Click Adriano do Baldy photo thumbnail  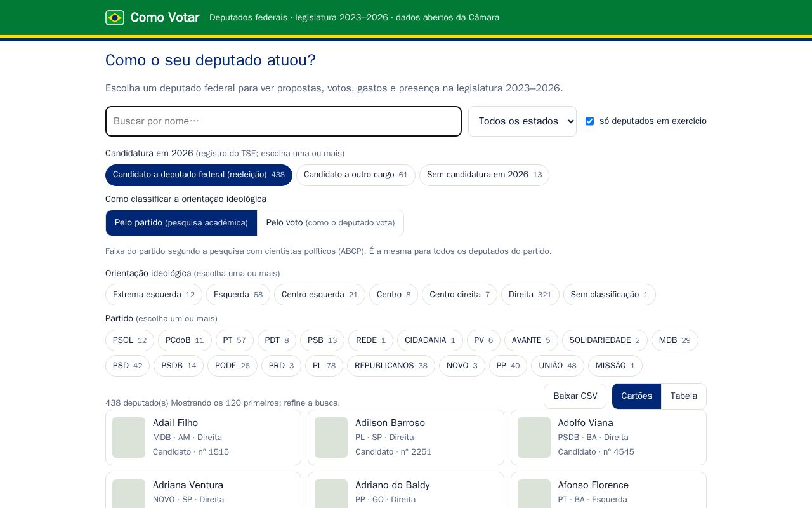pyautogui.click(x=331, y=494)
